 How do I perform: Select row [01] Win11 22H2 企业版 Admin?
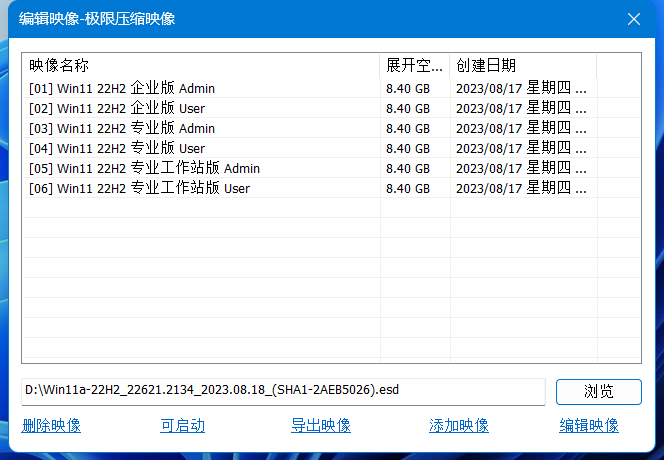[332, 88]
